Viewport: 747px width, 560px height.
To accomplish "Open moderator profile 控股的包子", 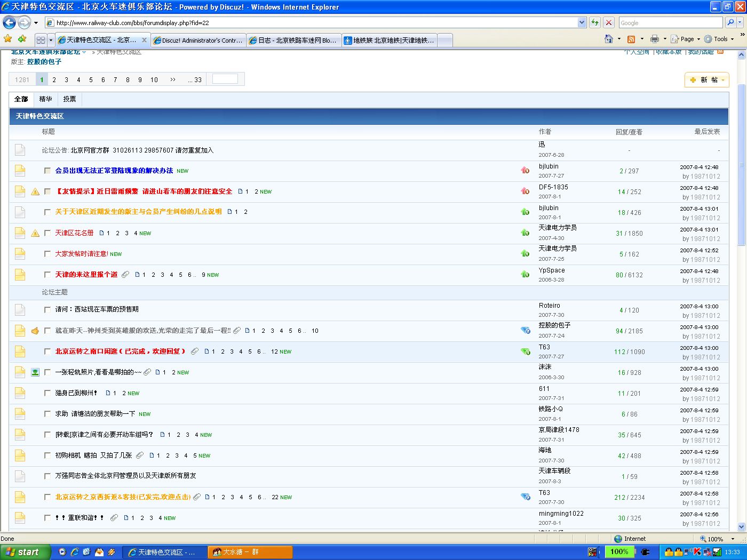I will 44,62.
